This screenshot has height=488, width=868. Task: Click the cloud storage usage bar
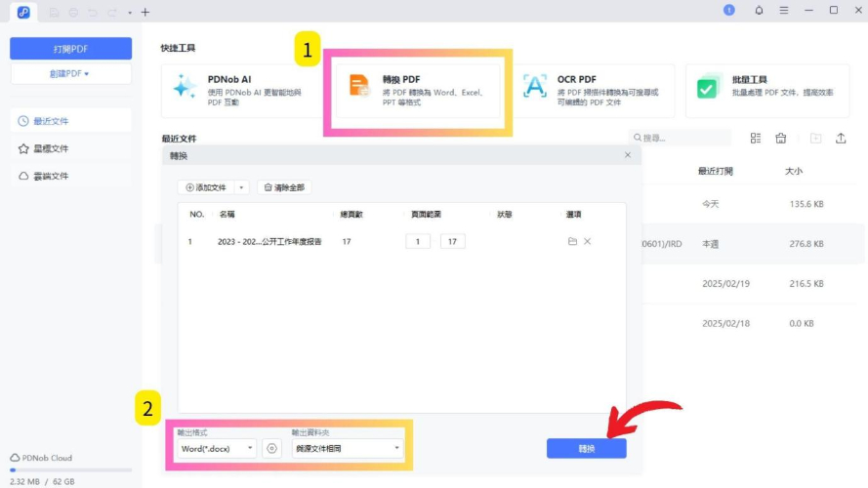pos(71,469)
